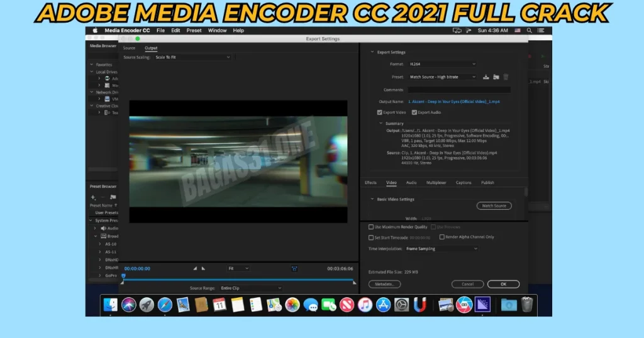
Task: Collapse Local Drives in Media Browser
Action: 92,72
